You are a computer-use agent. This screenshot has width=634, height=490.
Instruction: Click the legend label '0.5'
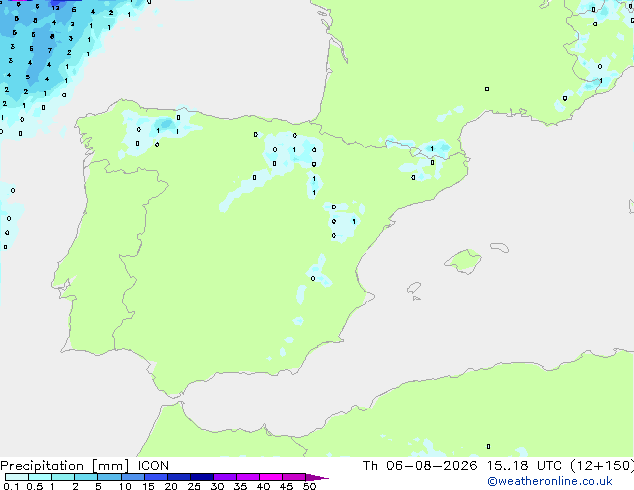pos(34,486)
